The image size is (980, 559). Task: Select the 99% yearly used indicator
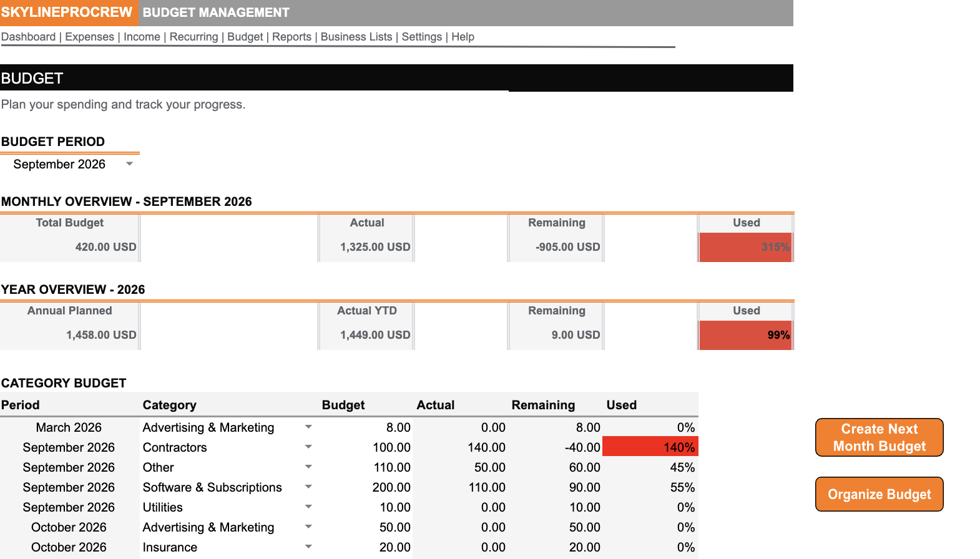[746, 335]
